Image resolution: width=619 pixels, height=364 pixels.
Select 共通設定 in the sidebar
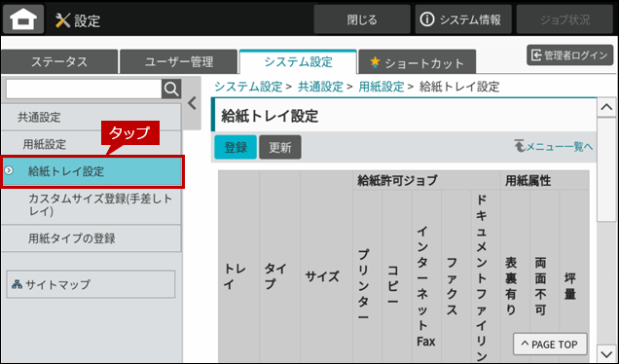tap(91, 117)
